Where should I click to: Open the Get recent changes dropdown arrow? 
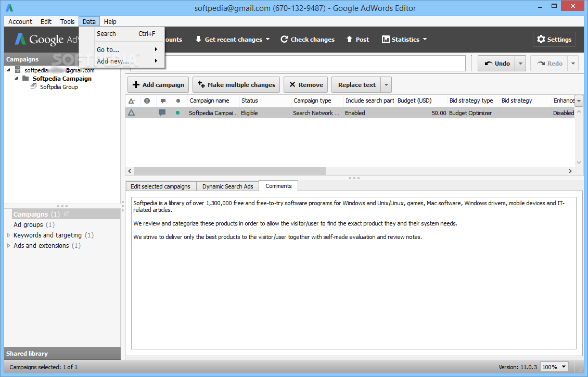pos(268,39)
